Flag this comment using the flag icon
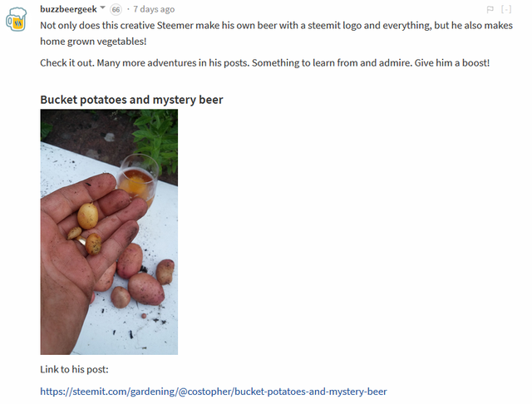Screen dimensions: 532x404 point(490,9)
